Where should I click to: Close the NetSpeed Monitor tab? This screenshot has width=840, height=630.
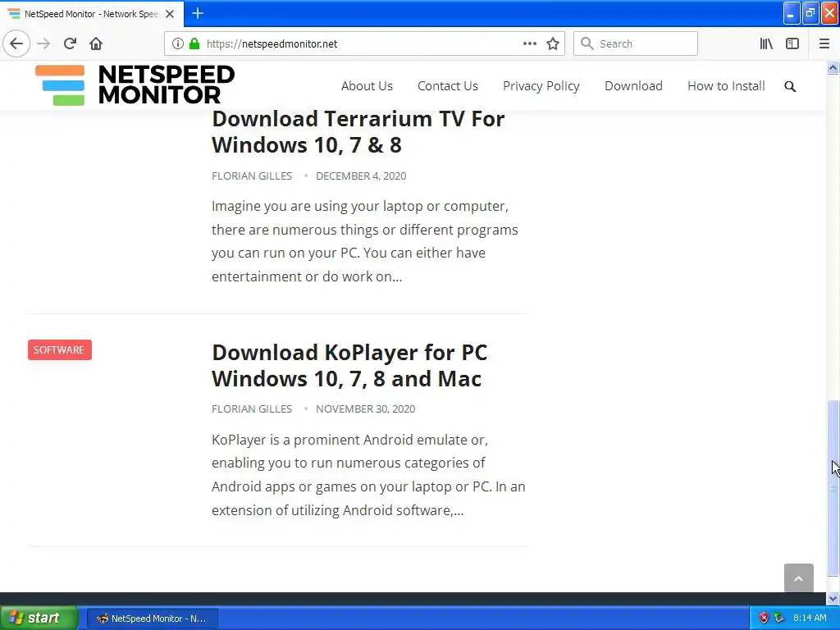click(170, 14)
